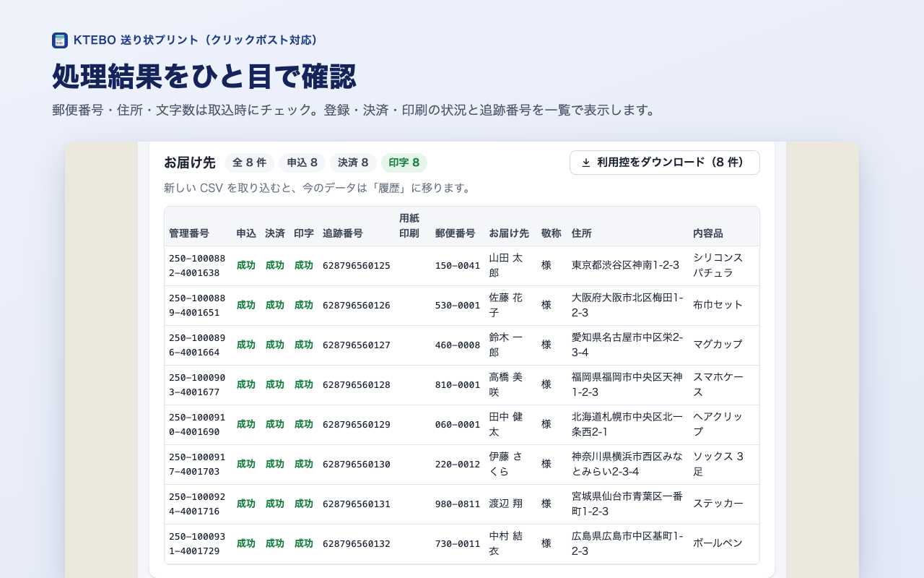This screenshot has height=578, width=924.
Task: Click tracking number 628796560128
Action: (x=357, y=384)
